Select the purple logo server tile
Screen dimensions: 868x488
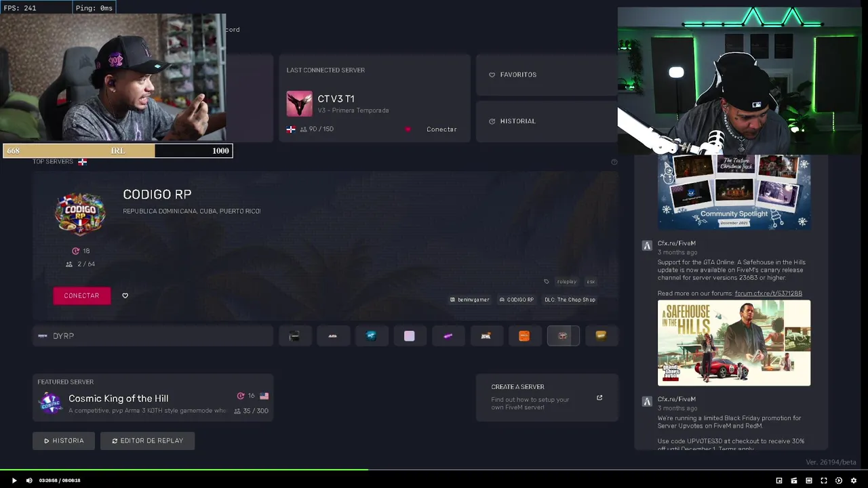(448, 336)
